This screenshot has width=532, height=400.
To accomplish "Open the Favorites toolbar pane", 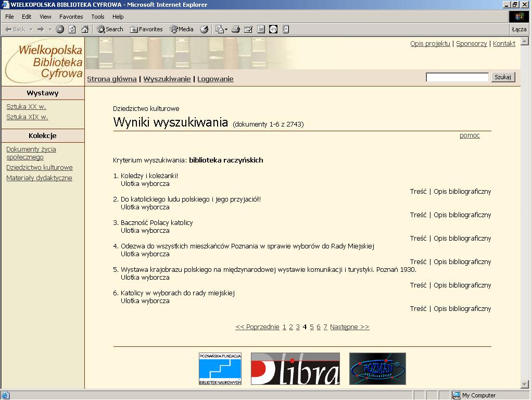I will pos(147,30).
